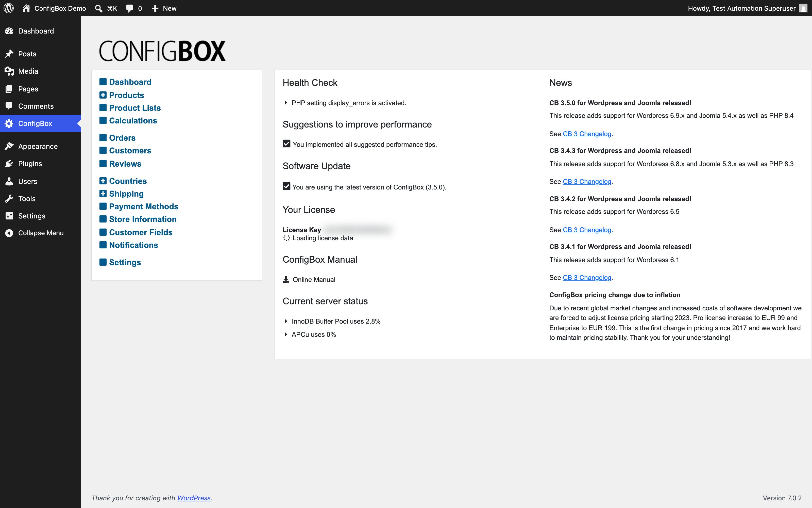Open the Online Manual link
This screenshot has width=812, height=508.
tap(314, 280)
